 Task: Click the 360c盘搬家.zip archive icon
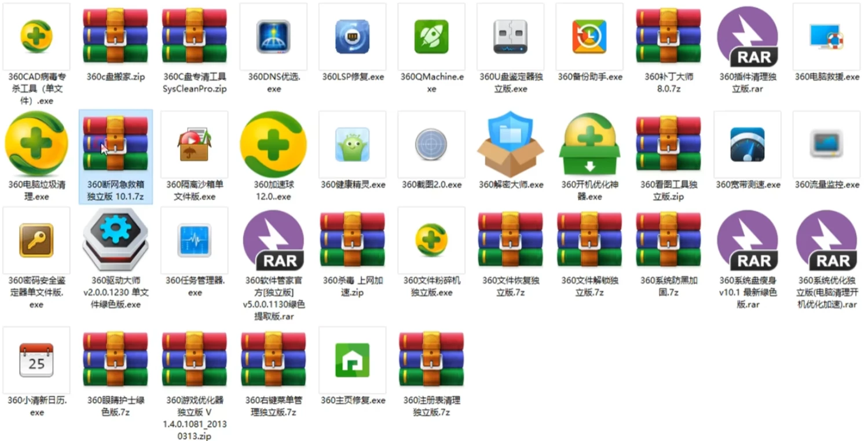pos(115,36)
